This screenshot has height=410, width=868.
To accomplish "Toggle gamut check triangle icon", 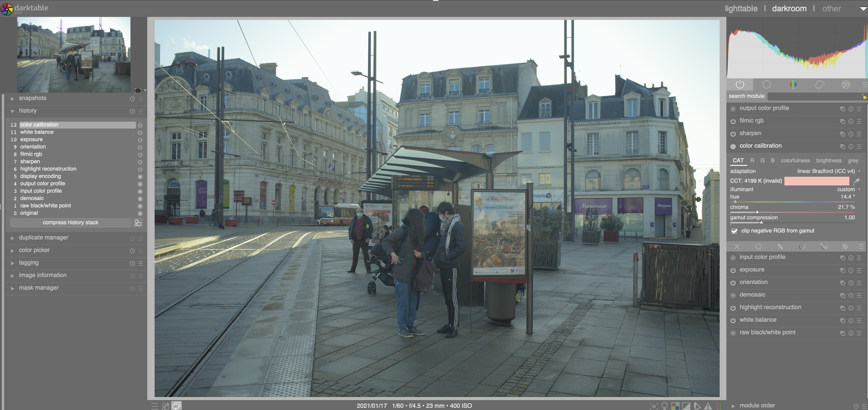I will point(708,406).
